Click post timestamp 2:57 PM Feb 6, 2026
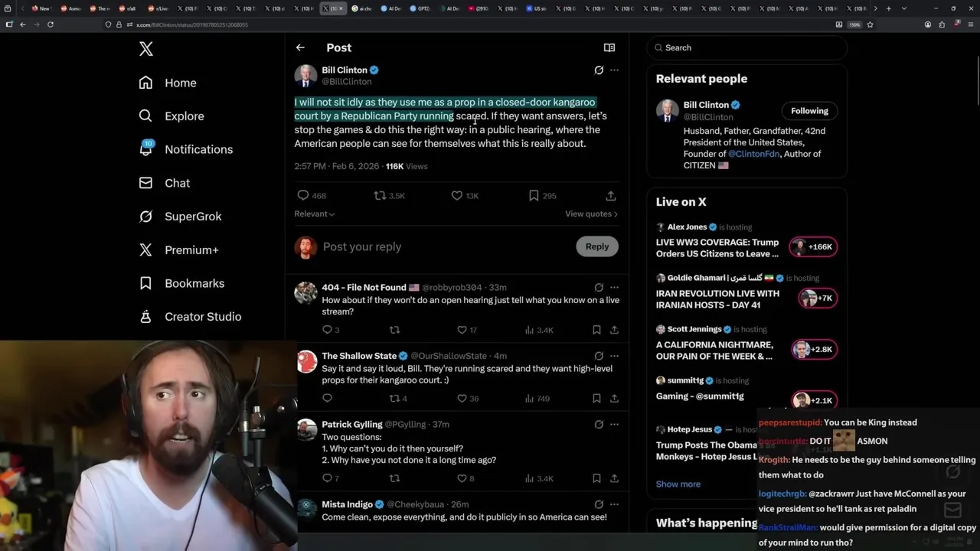980x551 pixels. pos(337,166)
